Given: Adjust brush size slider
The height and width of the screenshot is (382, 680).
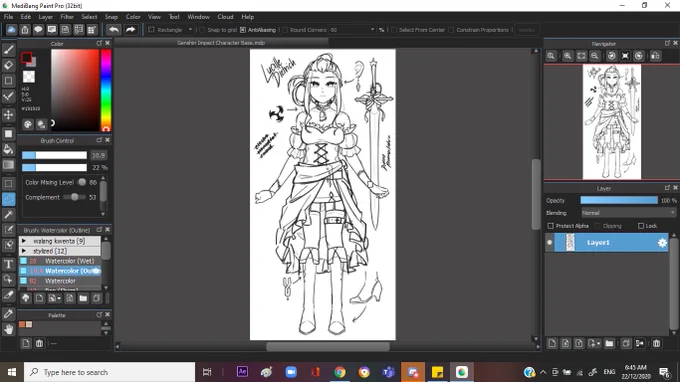Looking at the screenshot, I should tap(54, 155).
